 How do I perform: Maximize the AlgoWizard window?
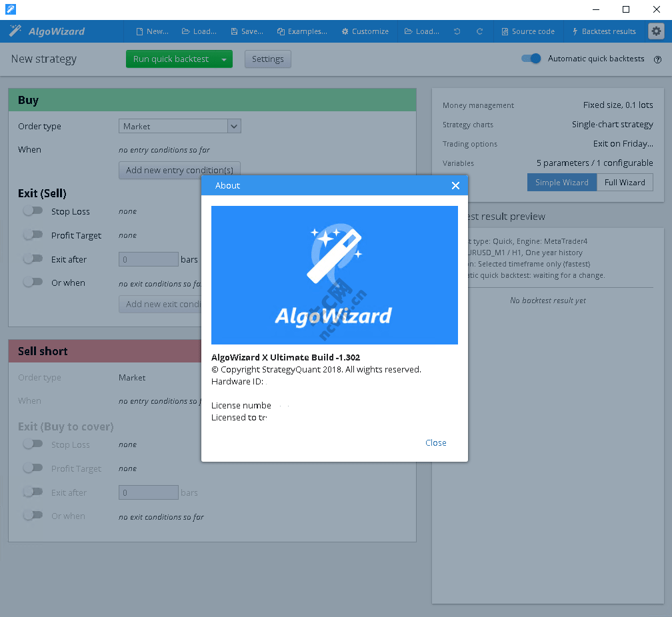click(626, 9)
